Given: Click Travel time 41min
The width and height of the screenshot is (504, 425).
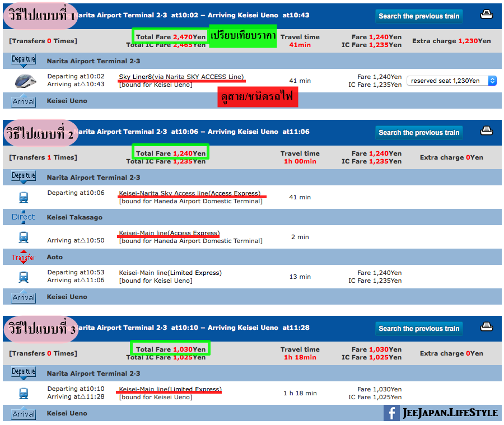Looking at the screenshot, I should 300,41.
